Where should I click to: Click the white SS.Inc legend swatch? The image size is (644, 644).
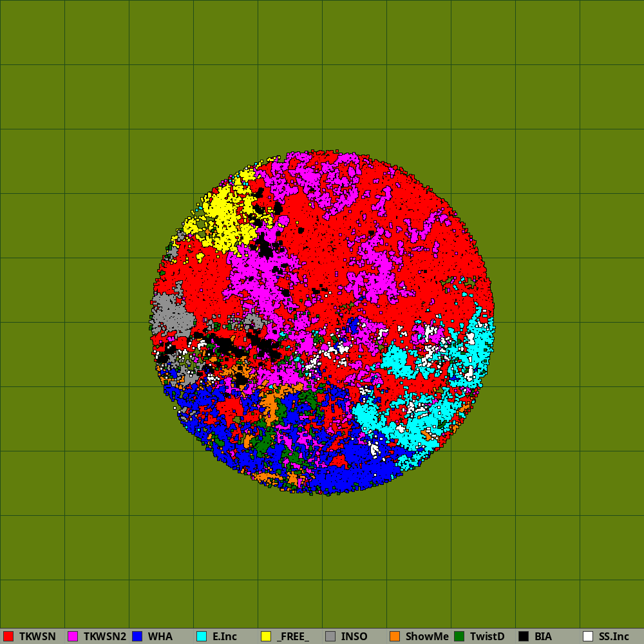(x=588, y=636)
